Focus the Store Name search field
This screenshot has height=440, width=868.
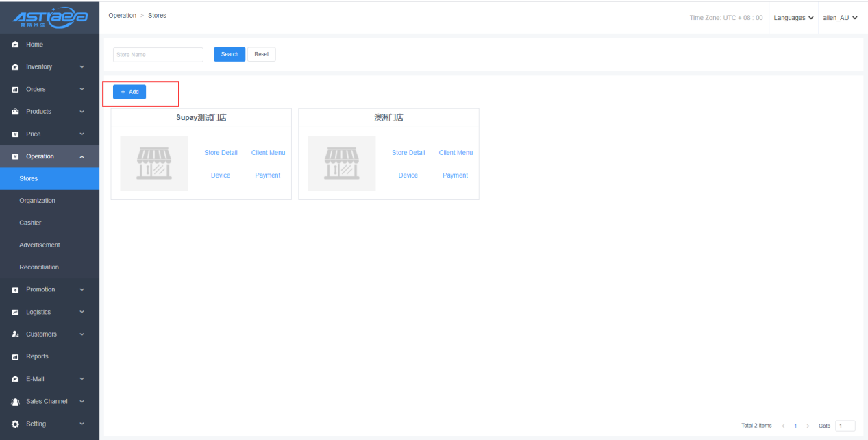pos(158,55)
